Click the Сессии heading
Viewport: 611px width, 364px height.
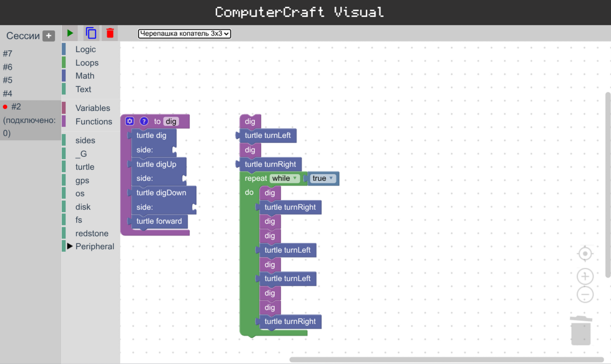tap(23, 36)
